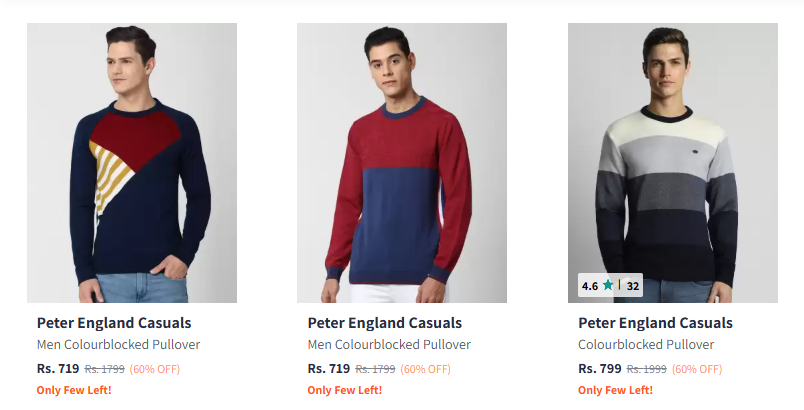The width and height of the screenshot is (804, 410).
Task: Click the third product's (60% OFF) discount label
Action: (697, 369)
